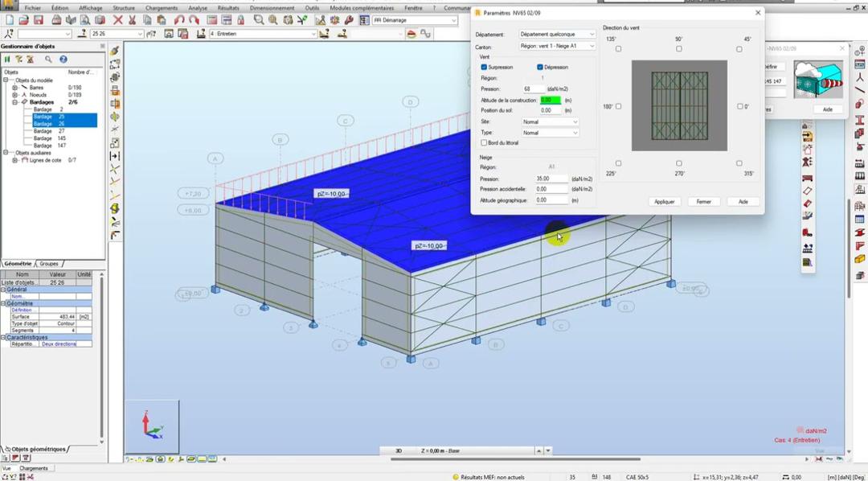Click the Print icon in toolbar
The width and height of the screenshot is (868, 481).
tap(56, 20)
